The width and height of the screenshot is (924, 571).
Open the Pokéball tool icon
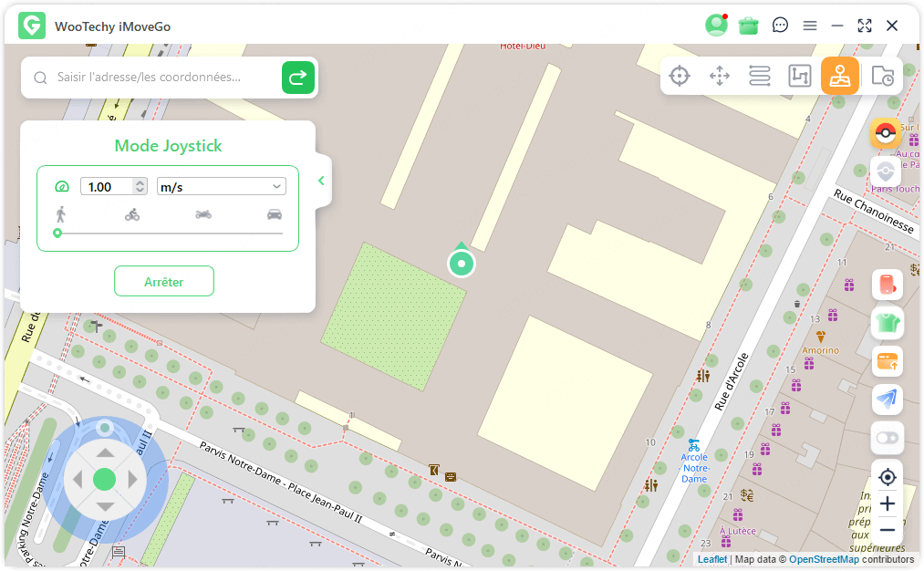click(x=885, y=134)
